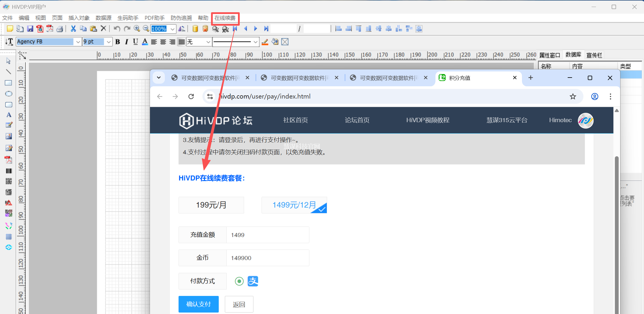Click the scissors cut icon
The height and width of the screenshot is (314, 644).
coord(73,29)
